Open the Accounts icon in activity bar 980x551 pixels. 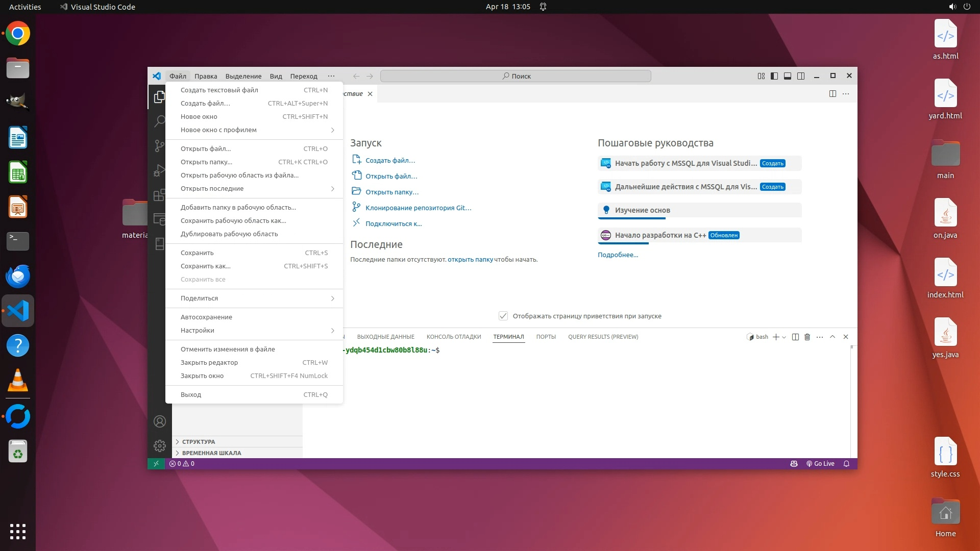point(160,421)
